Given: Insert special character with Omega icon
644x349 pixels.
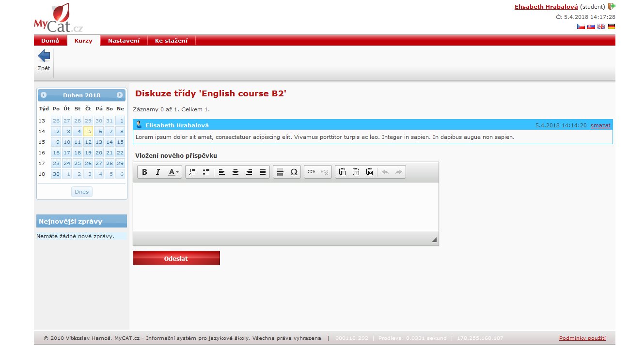Looking at the screenshot, I should [x=294, y=172].
